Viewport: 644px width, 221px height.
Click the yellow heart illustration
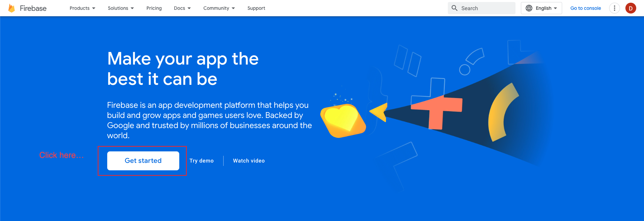pos(342,120)
